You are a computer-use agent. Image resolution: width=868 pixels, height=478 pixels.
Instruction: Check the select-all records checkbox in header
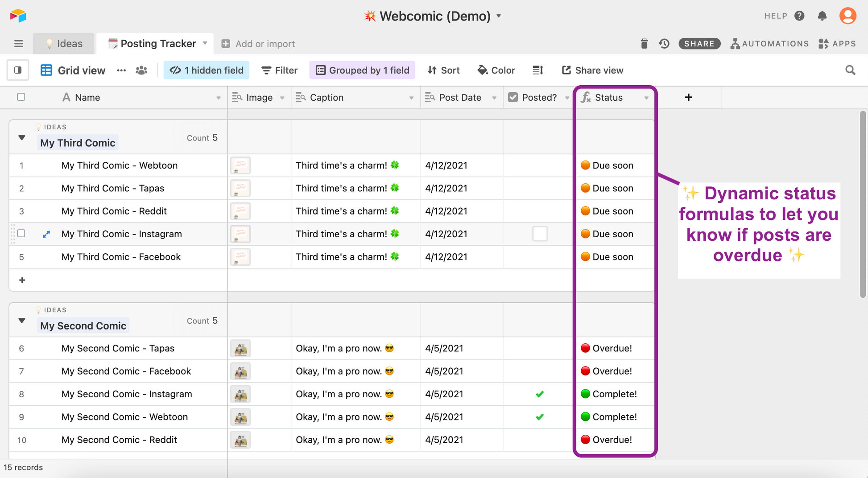tap(21, 97)
